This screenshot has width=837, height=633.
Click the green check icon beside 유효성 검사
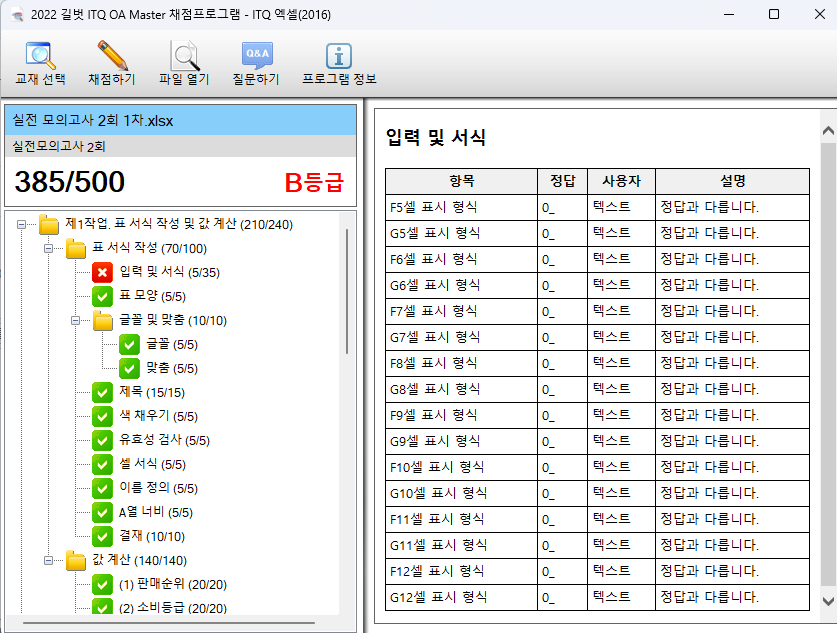[x=102, y=441]
